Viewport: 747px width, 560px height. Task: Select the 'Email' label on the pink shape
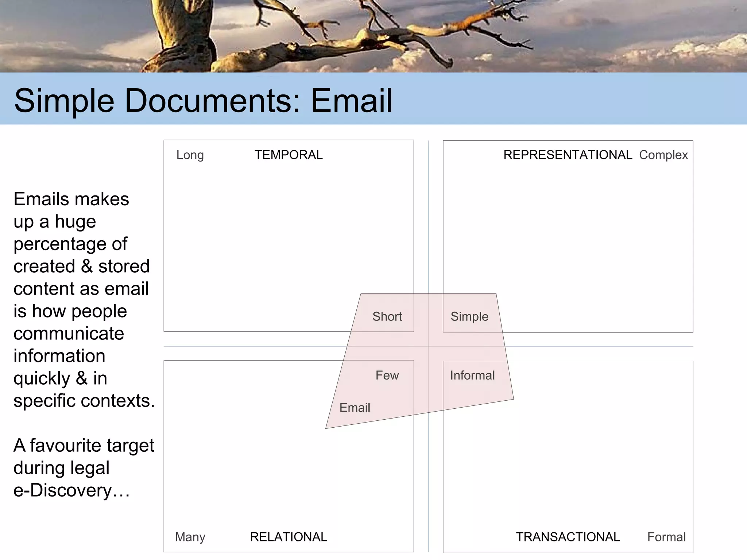(355, 408)
